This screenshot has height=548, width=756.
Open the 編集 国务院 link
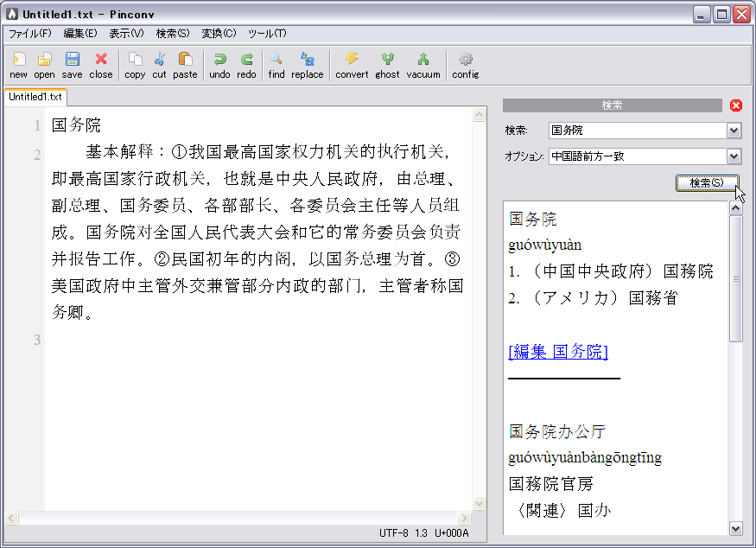coord(558,352)
